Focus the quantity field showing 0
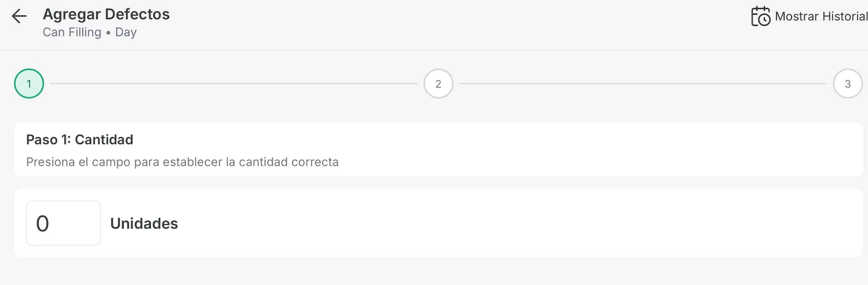Image resolution: width=868 pixels, height=285 pixels. [x=64, y=223]
